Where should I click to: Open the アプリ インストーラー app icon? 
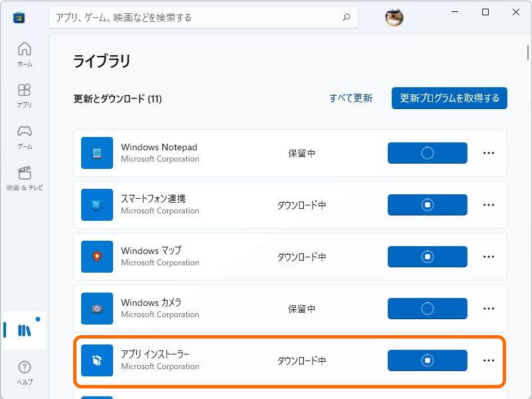pos(96,360)
